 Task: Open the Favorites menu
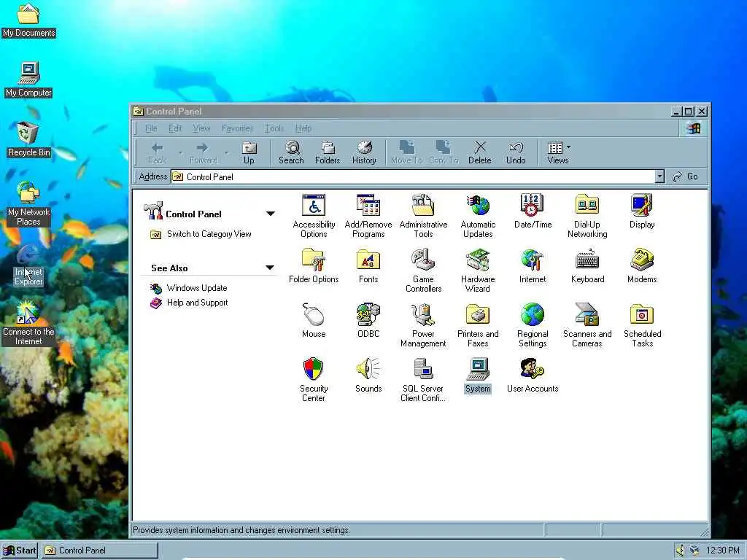(236, 128)
